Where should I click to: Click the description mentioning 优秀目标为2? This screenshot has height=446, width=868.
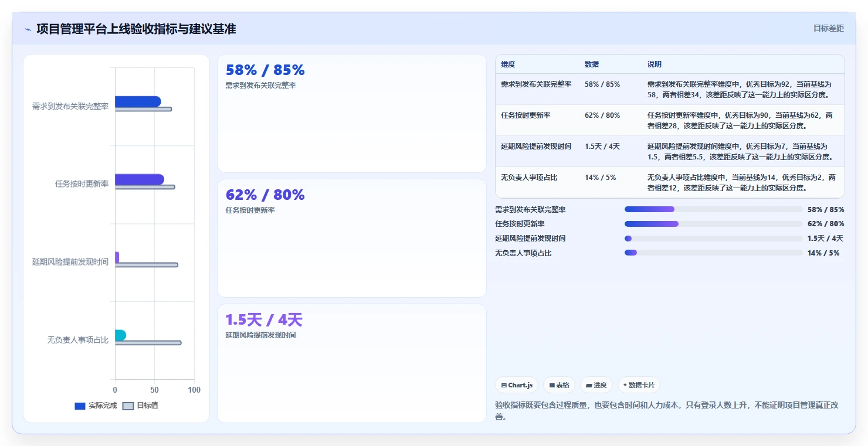point(742,182)
